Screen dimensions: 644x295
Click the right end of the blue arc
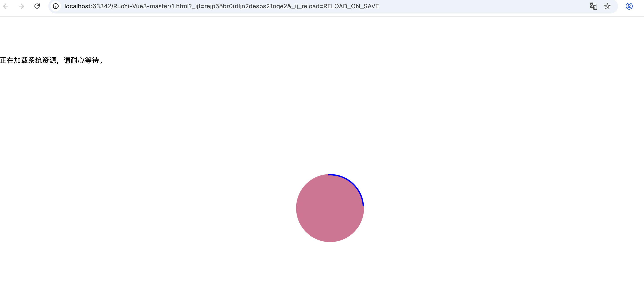click(363, 205)
